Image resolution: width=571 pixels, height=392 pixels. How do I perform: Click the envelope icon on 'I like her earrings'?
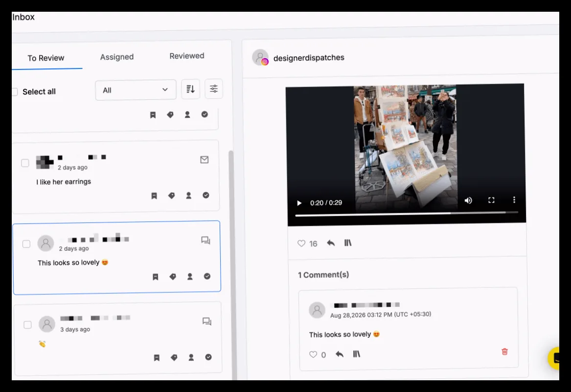[205, 160]
